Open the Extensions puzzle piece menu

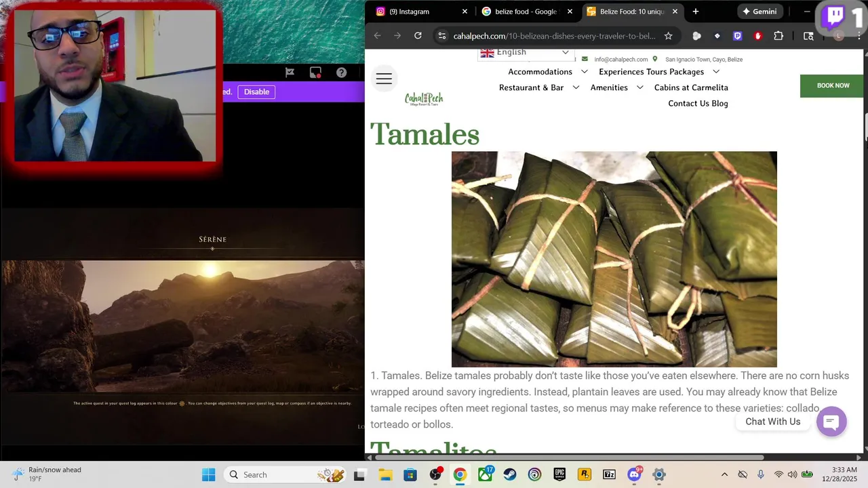pos(778,36)
